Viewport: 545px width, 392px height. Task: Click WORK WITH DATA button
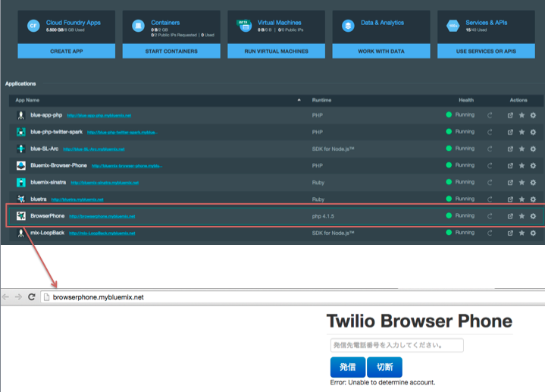coord(381,51)
